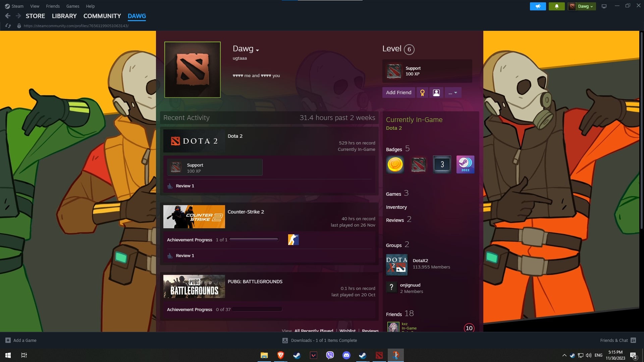This screenshot has height=362, width=644.
Task: Click the avatar icon next to Add Friend
Action: (436, 93)
